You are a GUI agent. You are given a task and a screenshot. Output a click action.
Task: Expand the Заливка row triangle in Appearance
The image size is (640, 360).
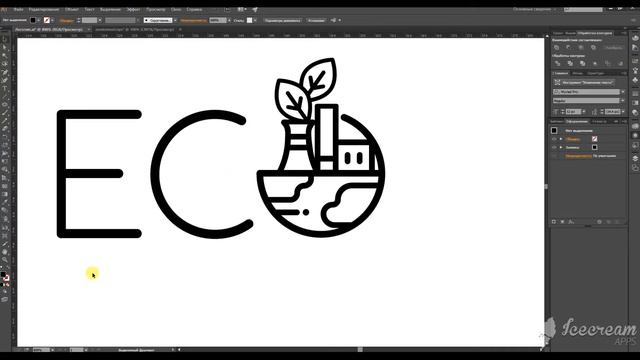tap(561, 147)
